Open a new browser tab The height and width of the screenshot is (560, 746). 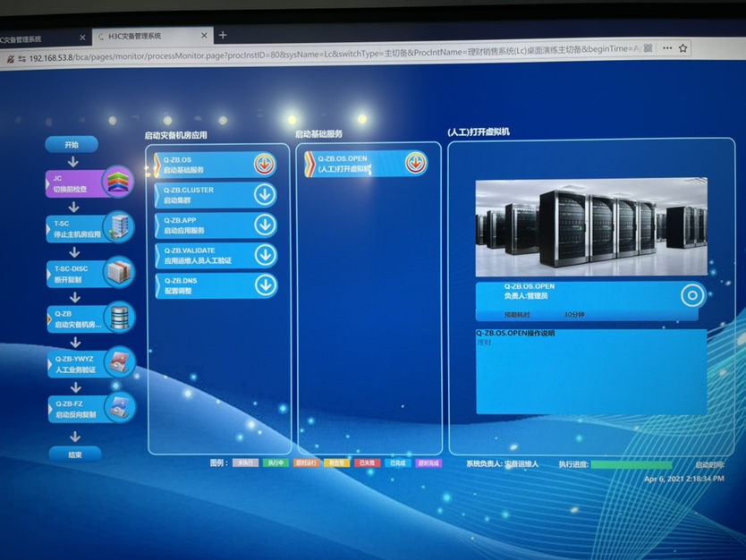click(223, 35)
